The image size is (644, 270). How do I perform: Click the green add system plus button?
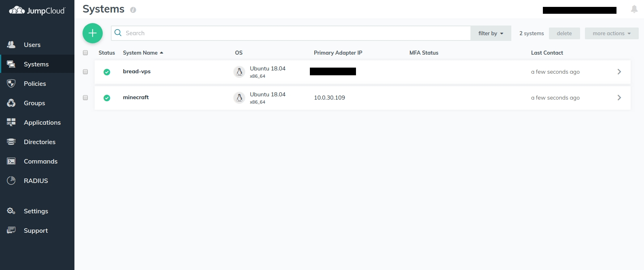[93, 33]
